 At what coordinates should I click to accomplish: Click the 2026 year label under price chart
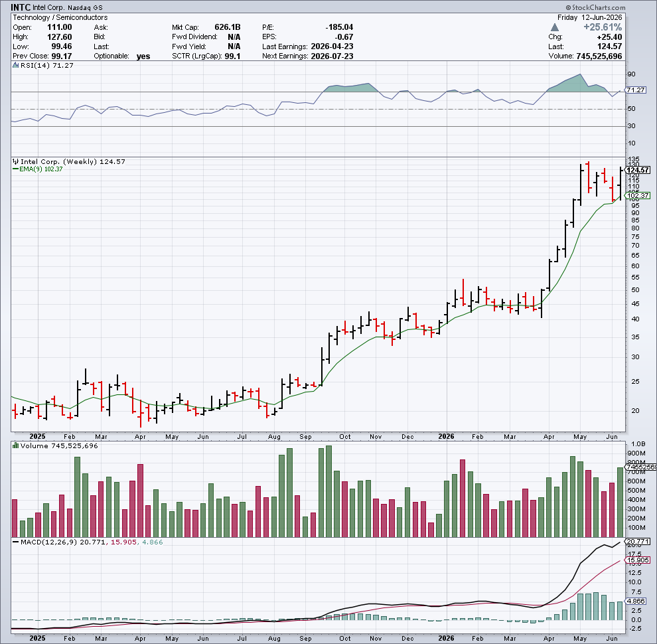click(x=446, y=436)
